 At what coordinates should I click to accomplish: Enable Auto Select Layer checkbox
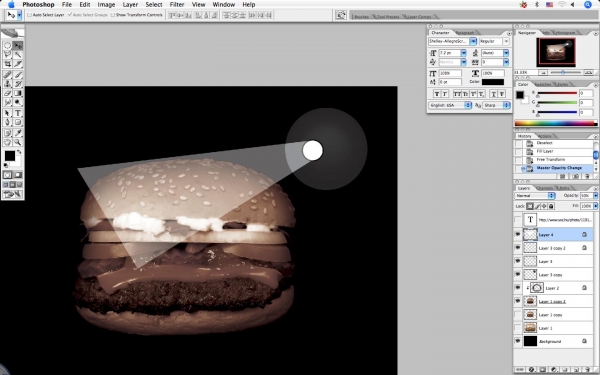point(29,15)
